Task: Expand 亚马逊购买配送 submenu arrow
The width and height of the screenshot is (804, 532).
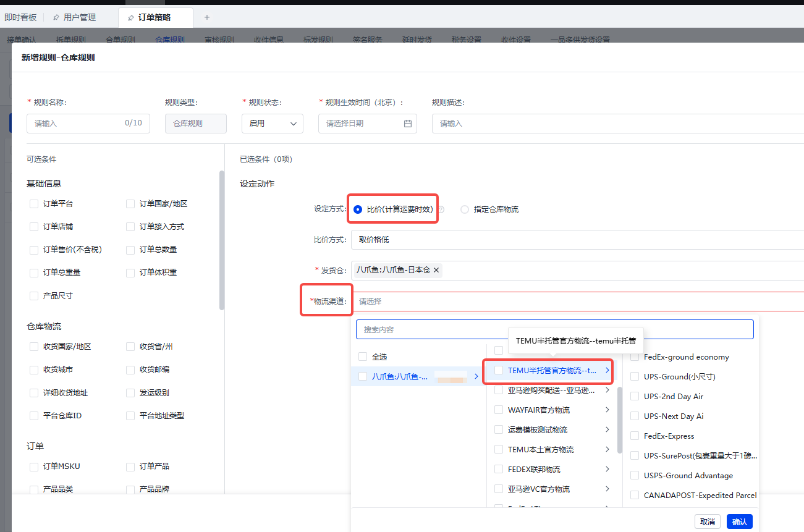Action: tap(607, 391)
